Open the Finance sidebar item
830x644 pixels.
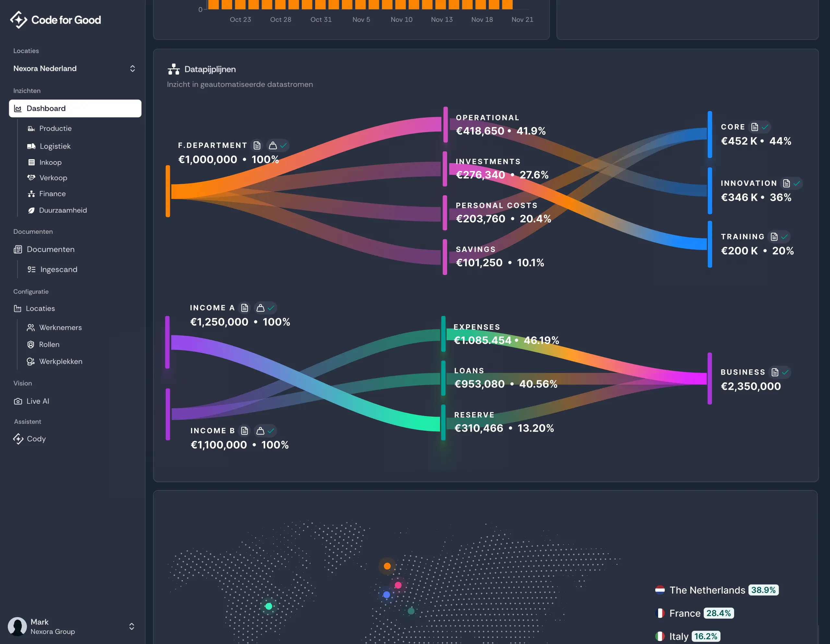click(x=53, y=194)
